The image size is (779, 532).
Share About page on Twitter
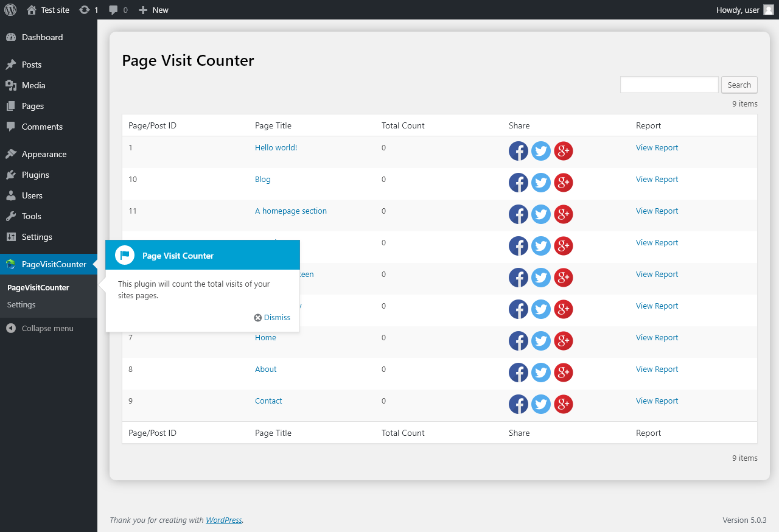coord(541,373)
